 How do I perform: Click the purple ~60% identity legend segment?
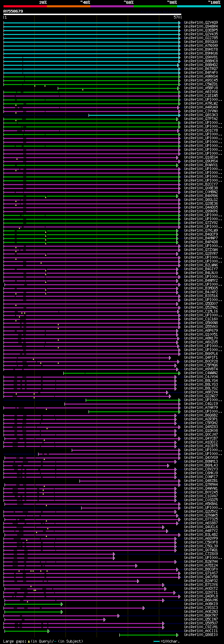coord(112,6)
